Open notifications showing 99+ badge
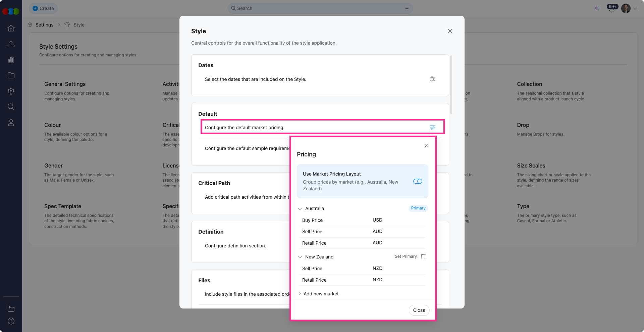The height and width of the screenshot is (332, 644). 611,8
